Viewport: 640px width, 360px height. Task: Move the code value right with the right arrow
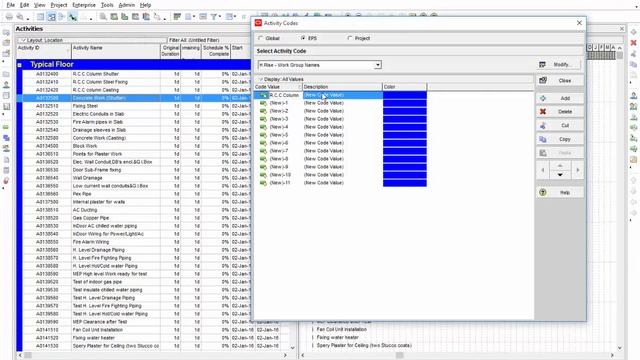578,170
